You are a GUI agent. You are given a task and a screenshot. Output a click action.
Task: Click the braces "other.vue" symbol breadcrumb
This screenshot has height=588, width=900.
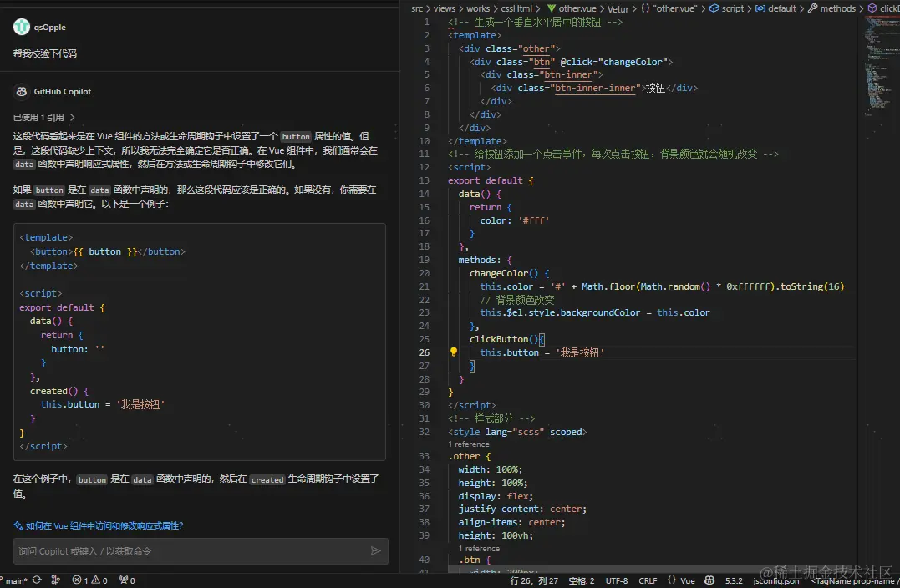click(669, 8)
